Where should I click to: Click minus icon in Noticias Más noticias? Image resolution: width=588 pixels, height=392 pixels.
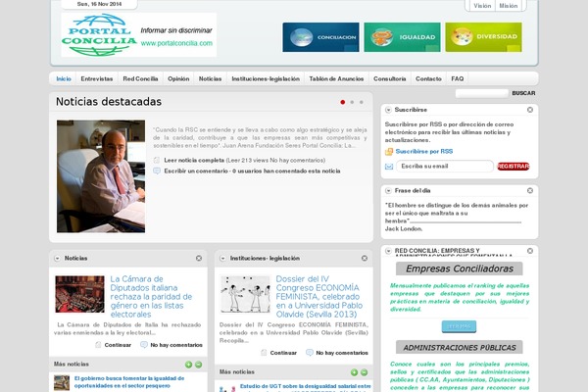click(x=198, y=365)
